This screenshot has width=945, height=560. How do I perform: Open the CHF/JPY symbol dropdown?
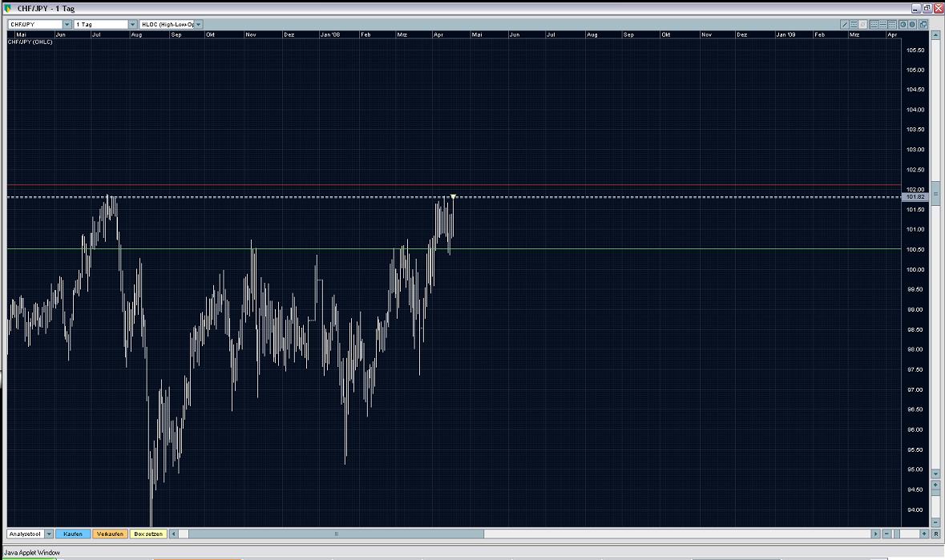(67, 24)
